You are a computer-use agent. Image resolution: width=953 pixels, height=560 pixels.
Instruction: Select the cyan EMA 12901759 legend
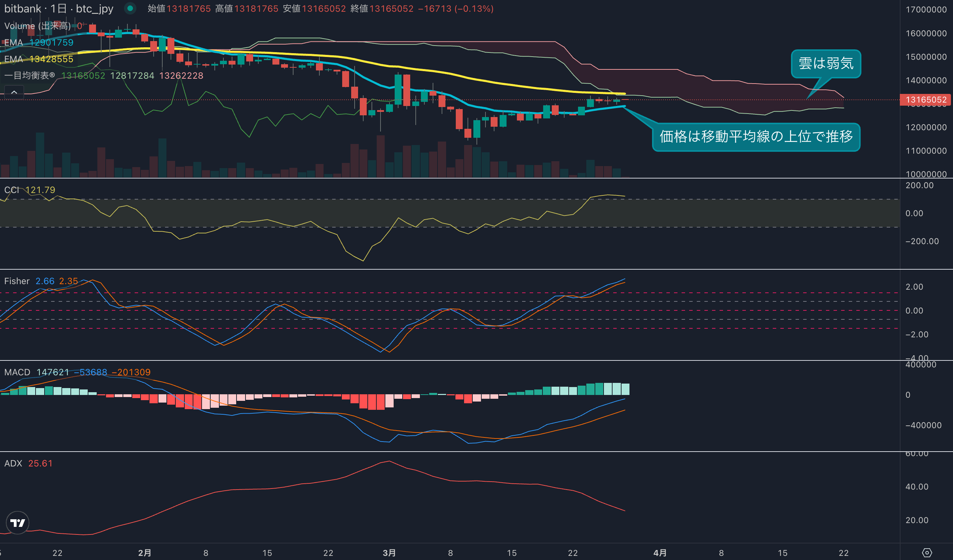39,42
